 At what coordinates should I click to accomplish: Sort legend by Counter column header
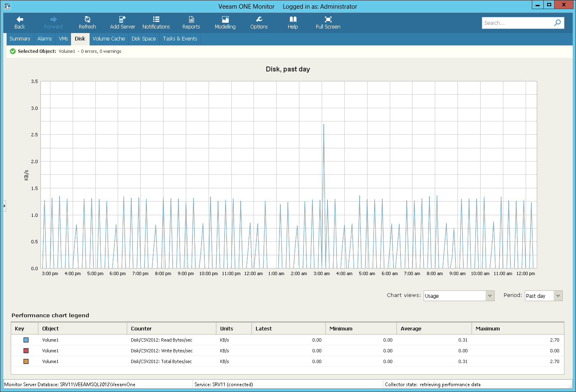click(x=171, y=329)
